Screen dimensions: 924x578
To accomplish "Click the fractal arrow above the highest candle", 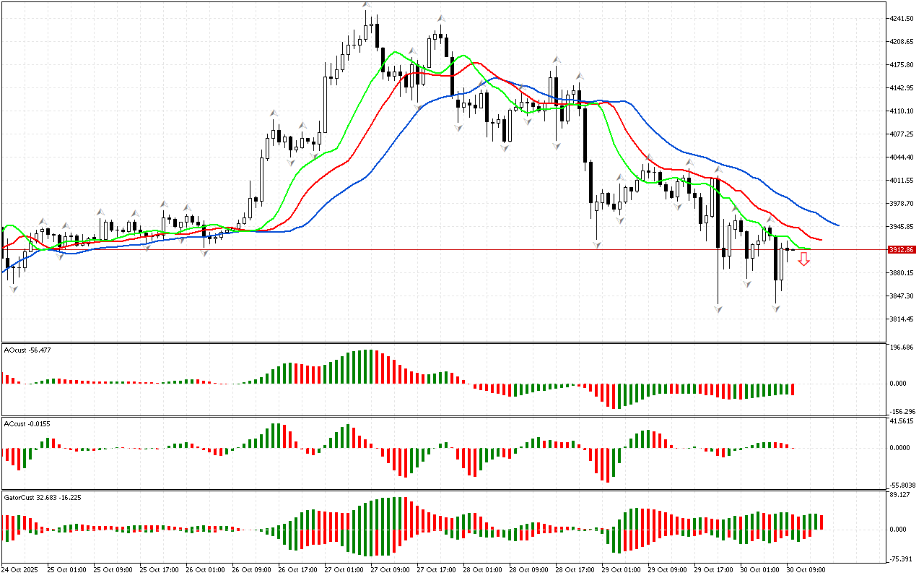I will coord(367,6).
